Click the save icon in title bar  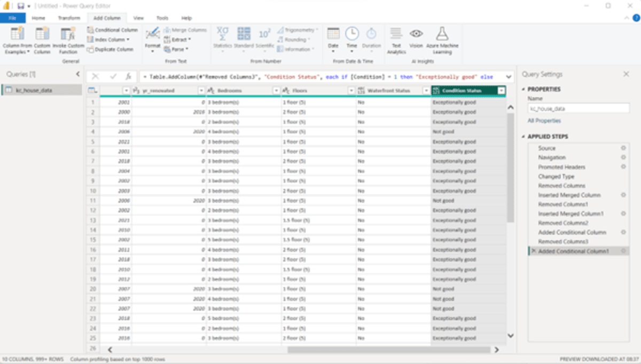click(20, 5)
